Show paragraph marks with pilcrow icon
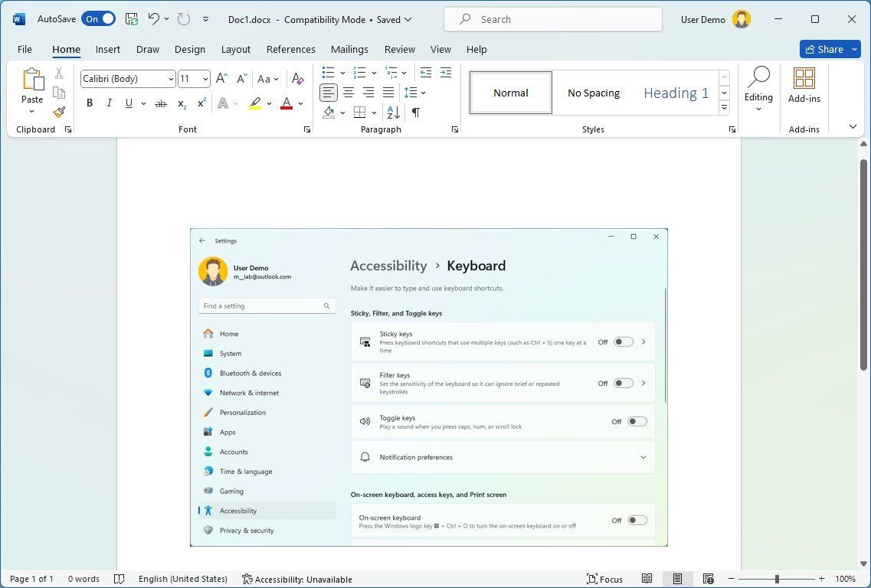 (x=415, y=113)
